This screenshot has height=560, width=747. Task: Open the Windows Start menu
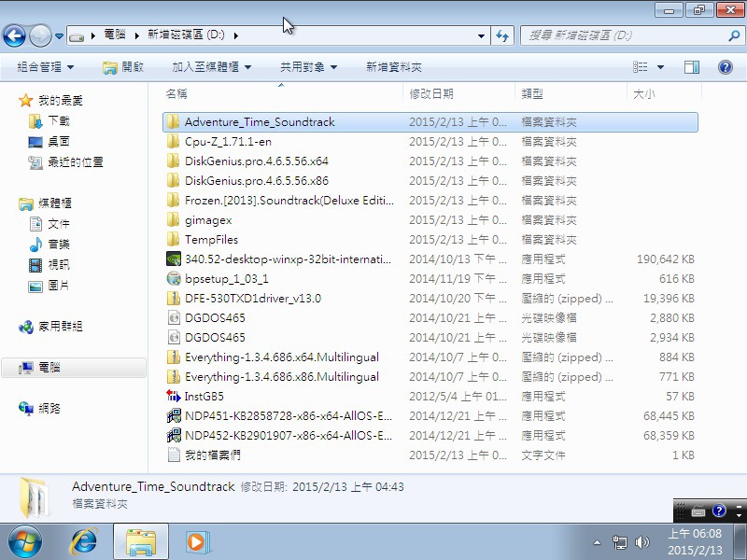coord(24,542)
